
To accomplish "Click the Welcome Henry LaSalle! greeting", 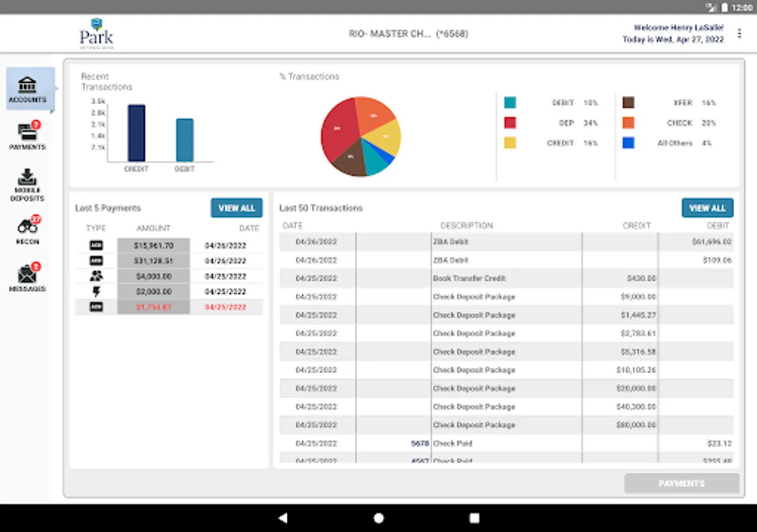I will [679, 28].
